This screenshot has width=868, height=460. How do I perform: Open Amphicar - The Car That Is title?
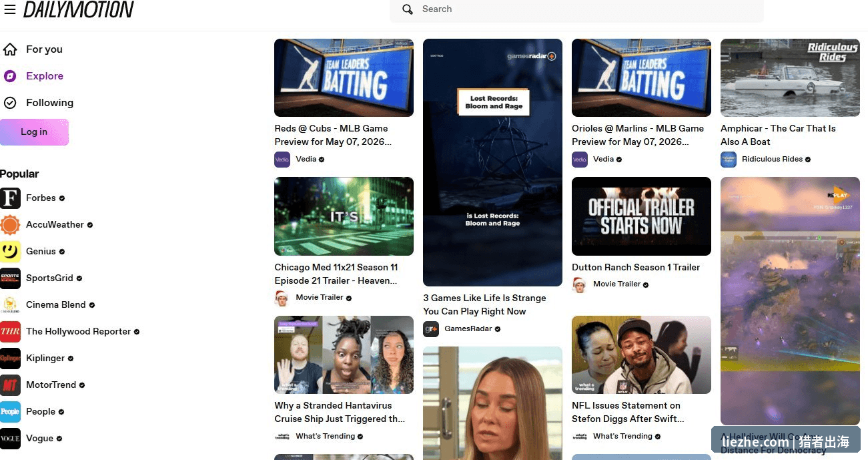point(778,135)
